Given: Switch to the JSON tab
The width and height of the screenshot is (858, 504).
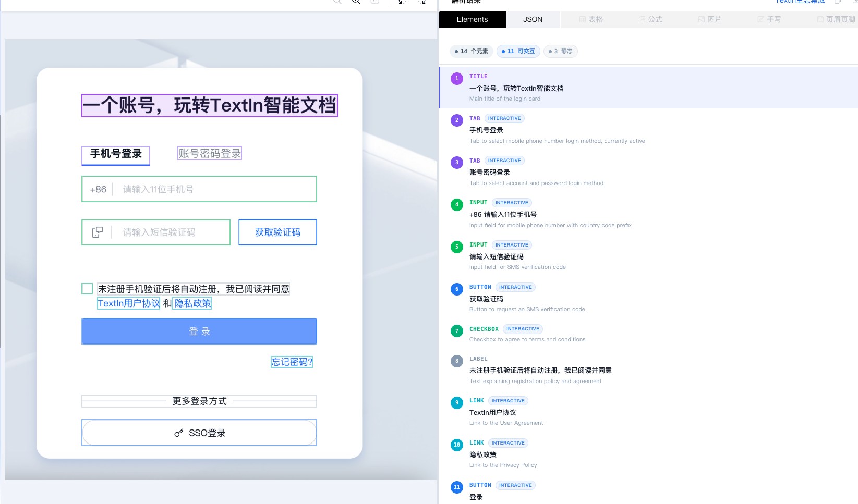Looking at the screenshot, I should coord(533,19).
